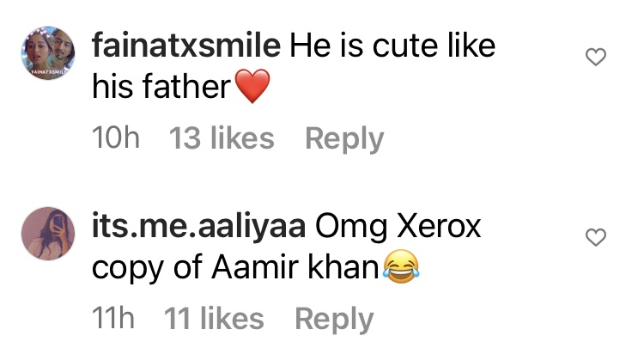Select the "Omg Xerox" comment text

tap(398, 227)
